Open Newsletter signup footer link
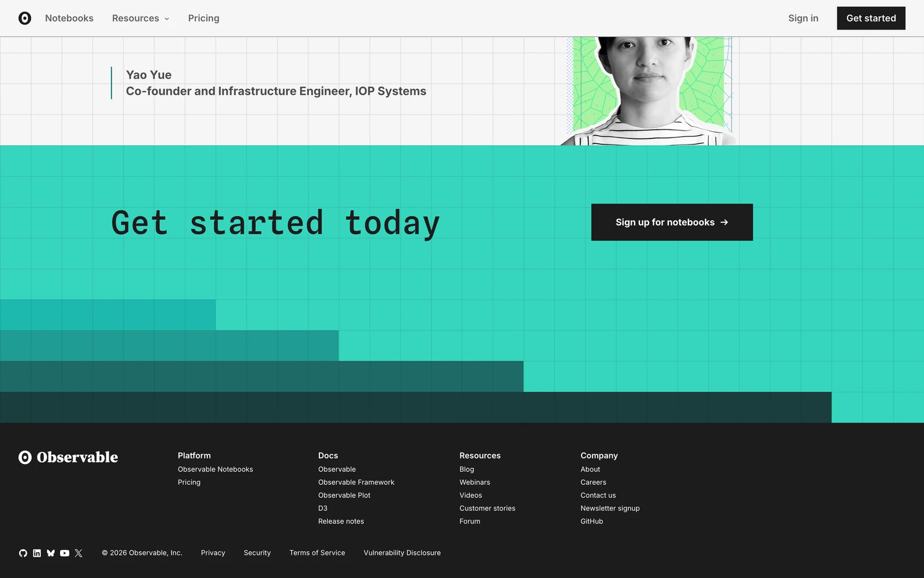 coord(610,508)
